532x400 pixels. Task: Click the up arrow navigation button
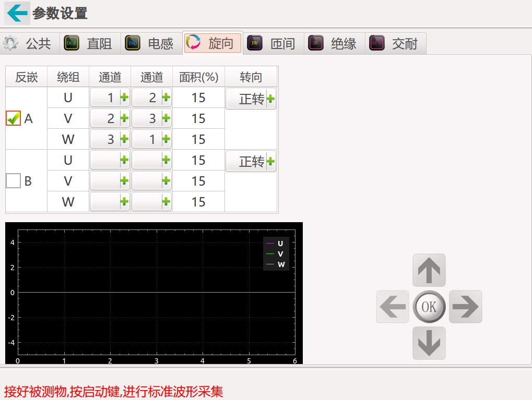point(429,270)
